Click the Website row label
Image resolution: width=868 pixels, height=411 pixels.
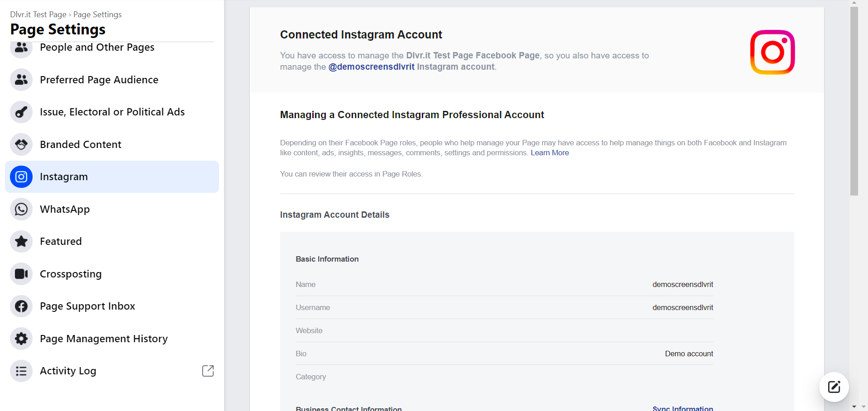[309, 330]
